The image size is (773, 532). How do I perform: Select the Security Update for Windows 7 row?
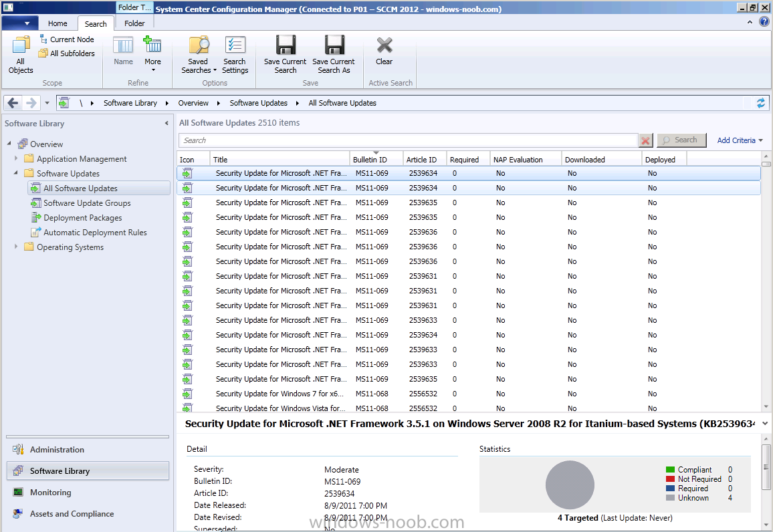pos(468,394)
